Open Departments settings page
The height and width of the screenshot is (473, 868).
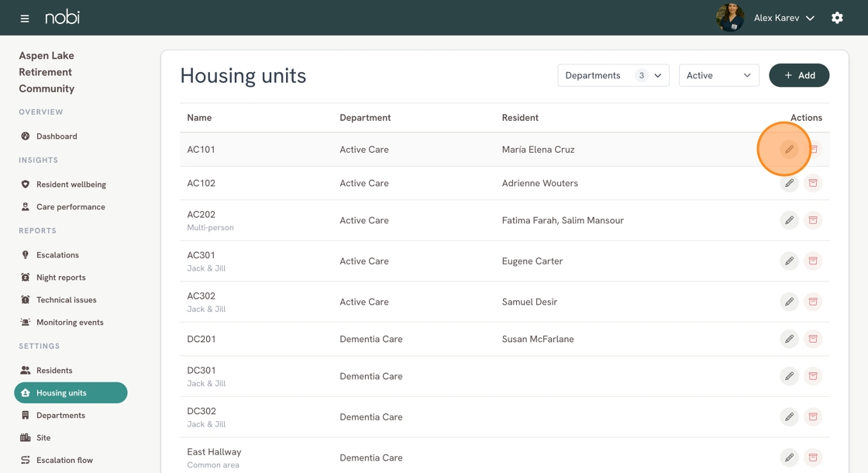pos(71,416)
